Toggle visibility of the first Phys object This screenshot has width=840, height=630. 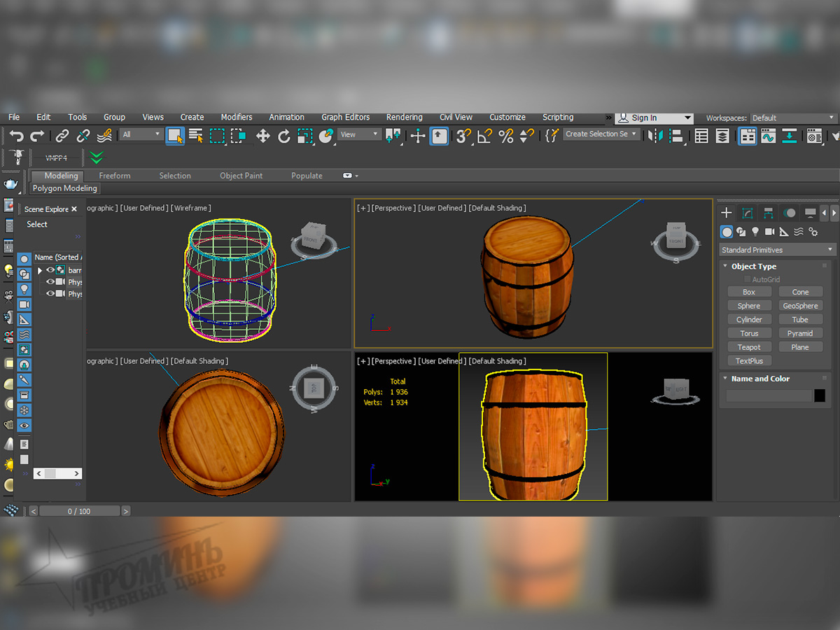click(x=49, y=282)
